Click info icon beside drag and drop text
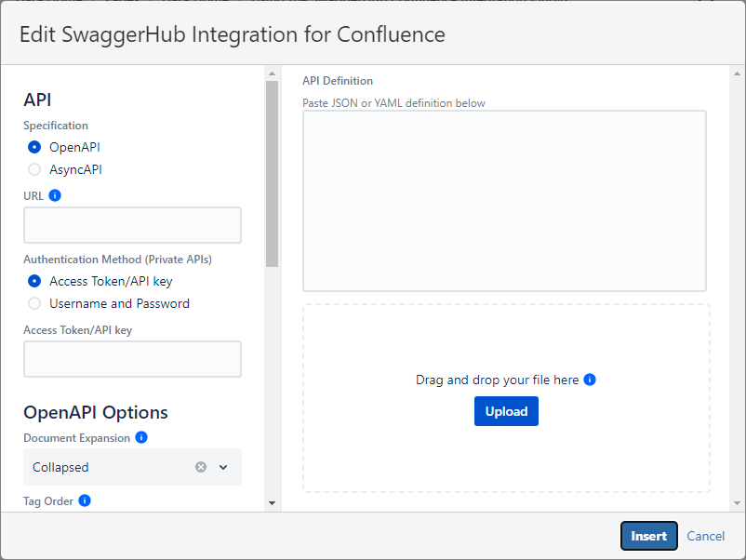The image size is (746, 560). tap(590, 380)
